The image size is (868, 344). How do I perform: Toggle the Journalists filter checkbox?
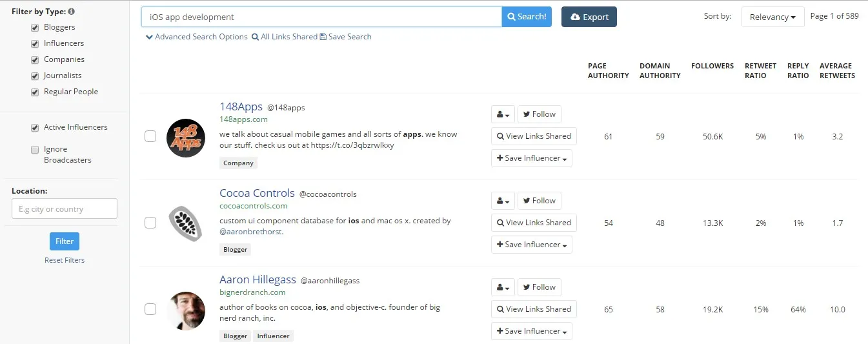[35, 76]
